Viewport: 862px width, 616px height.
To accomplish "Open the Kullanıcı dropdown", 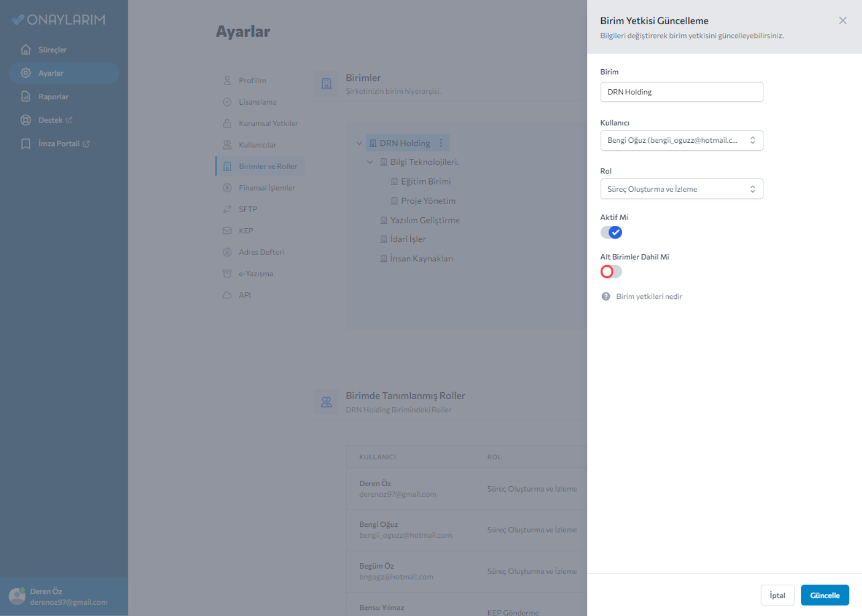I will click(681, 141).
